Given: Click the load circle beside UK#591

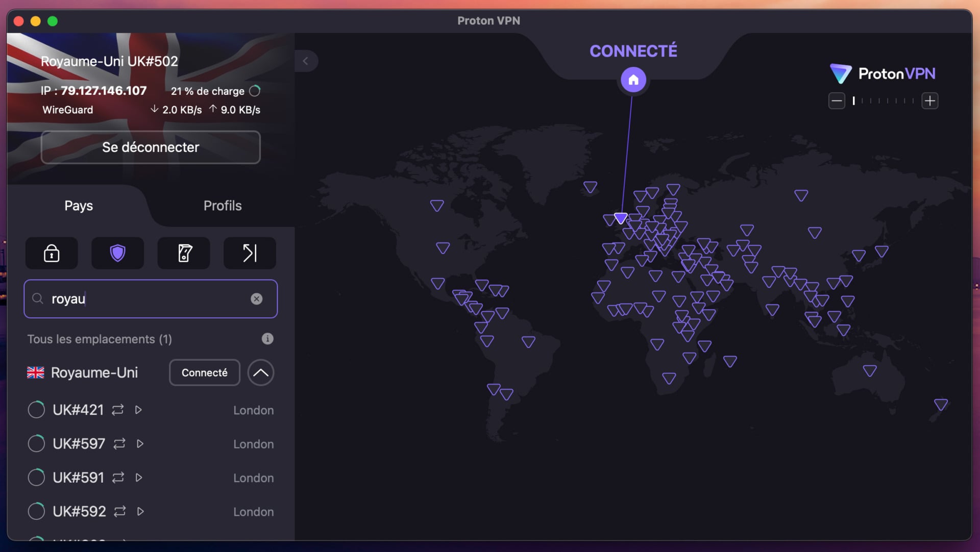Looking at the screenshot, I should pyautogui.click(x=36, y=478).
